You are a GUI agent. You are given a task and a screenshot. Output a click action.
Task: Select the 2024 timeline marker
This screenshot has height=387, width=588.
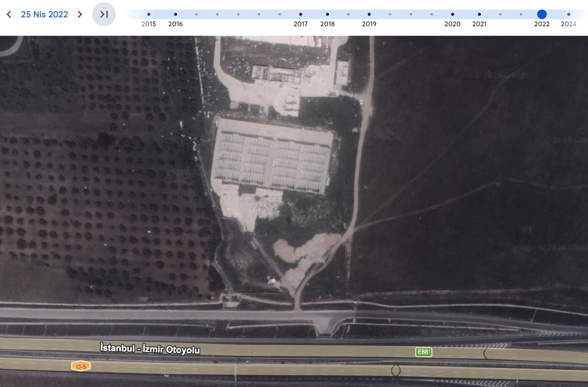point(569,14)
